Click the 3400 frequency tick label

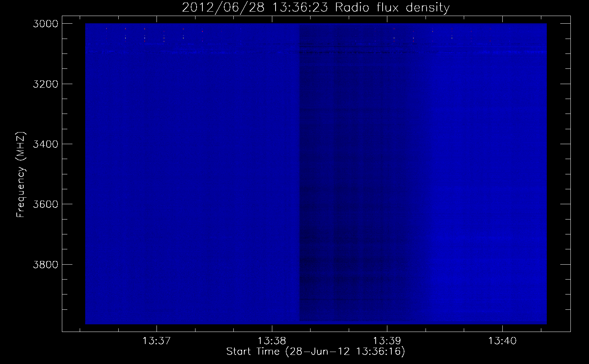click(46, 144)
